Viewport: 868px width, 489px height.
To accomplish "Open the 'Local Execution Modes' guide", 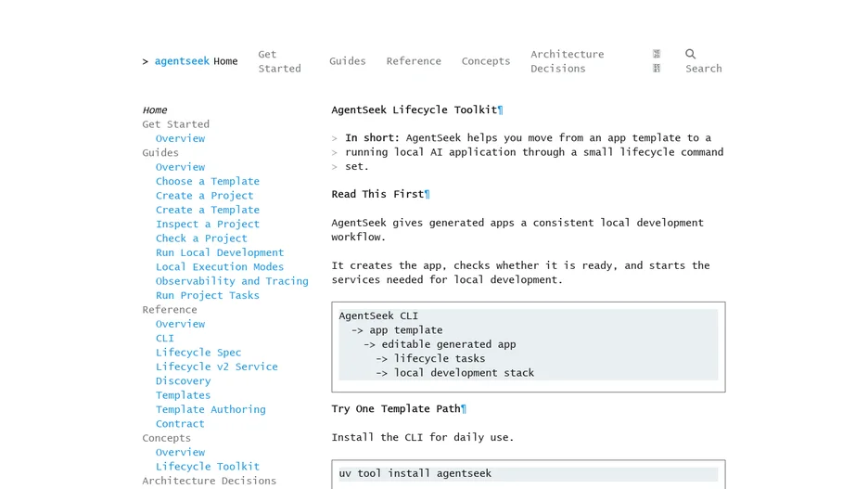I will (x=219, y=267).
